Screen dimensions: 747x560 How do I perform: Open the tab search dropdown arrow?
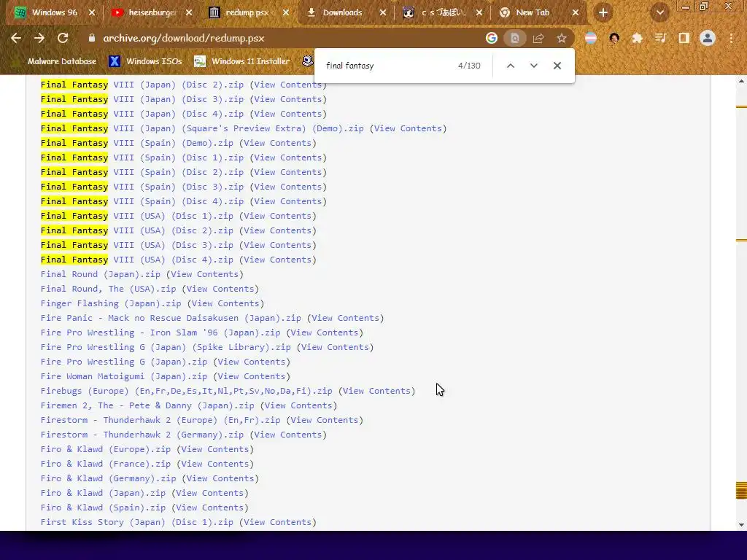(659, 13)
